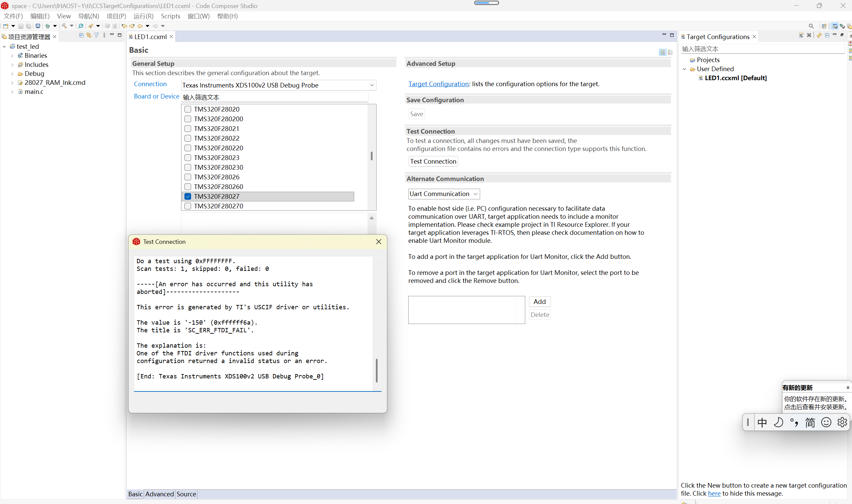Viewport: 852px width, 504px height.
Task: Open the Scripts menu
Action: click(170, 16)
